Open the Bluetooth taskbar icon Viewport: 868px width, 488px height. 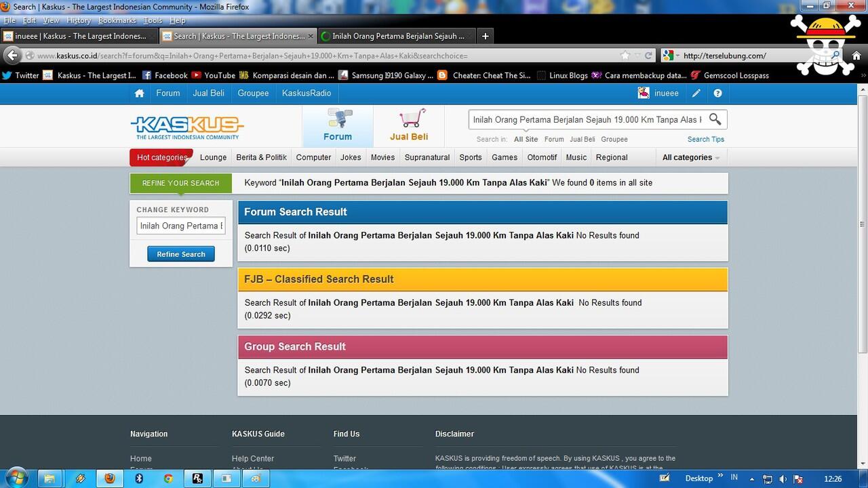tap(139, 478)
